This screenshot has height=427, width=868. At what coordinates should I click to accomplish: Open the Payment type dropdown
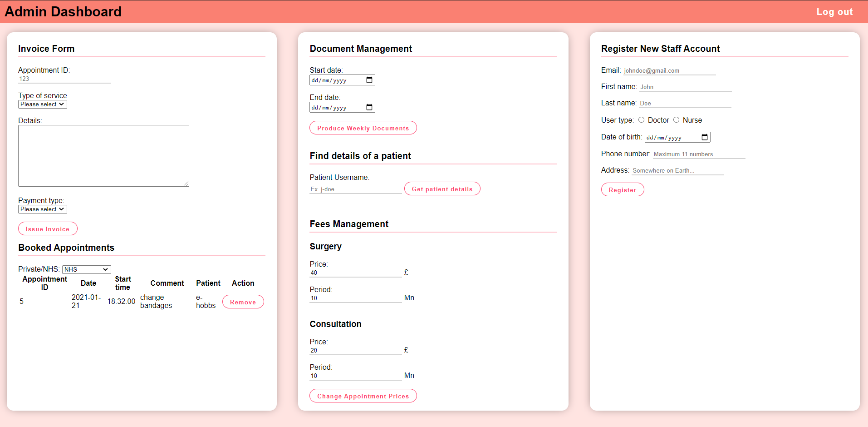point(43,209)
